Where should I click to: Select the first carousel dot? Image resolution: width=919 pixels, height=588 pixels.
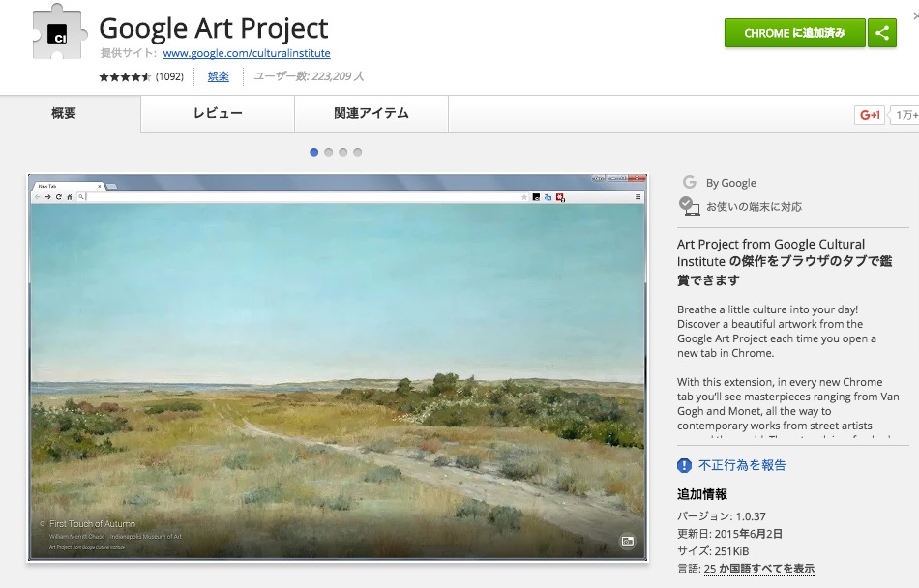tap(314, 152)
